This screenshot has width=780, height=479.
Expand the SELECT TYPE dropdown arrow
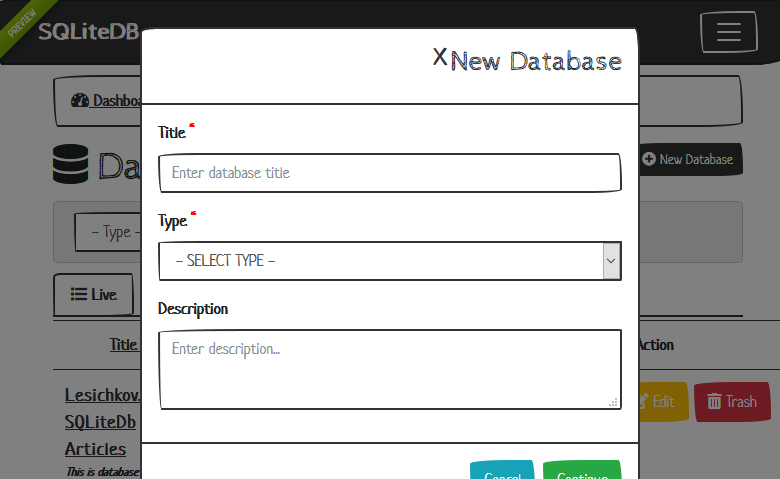pos(611,261)
